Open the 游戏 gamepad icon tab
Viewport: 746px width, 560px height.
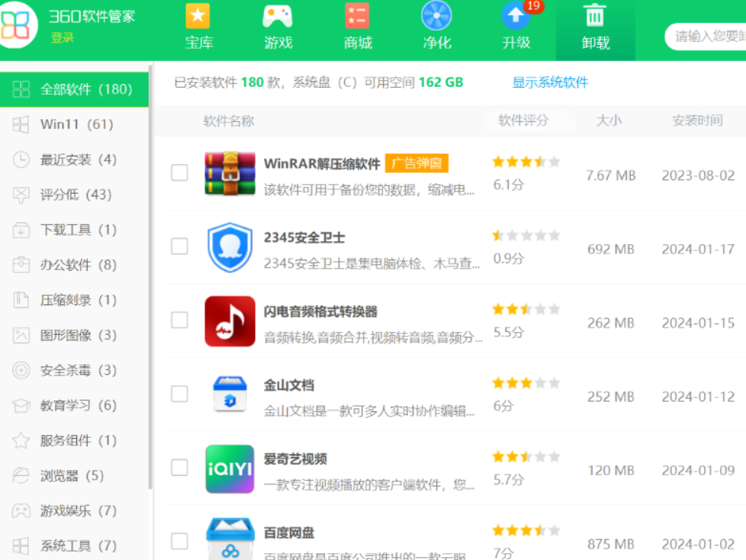[278, 16]
